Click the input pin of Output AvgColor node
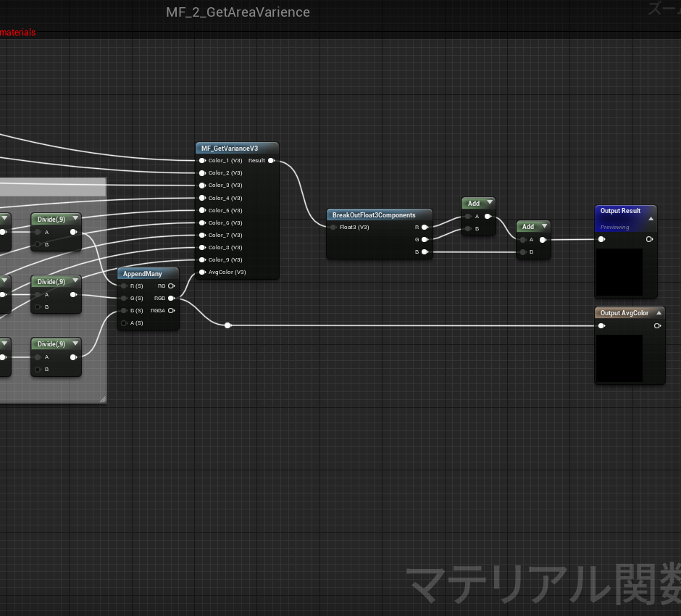 tap(601, 326)
